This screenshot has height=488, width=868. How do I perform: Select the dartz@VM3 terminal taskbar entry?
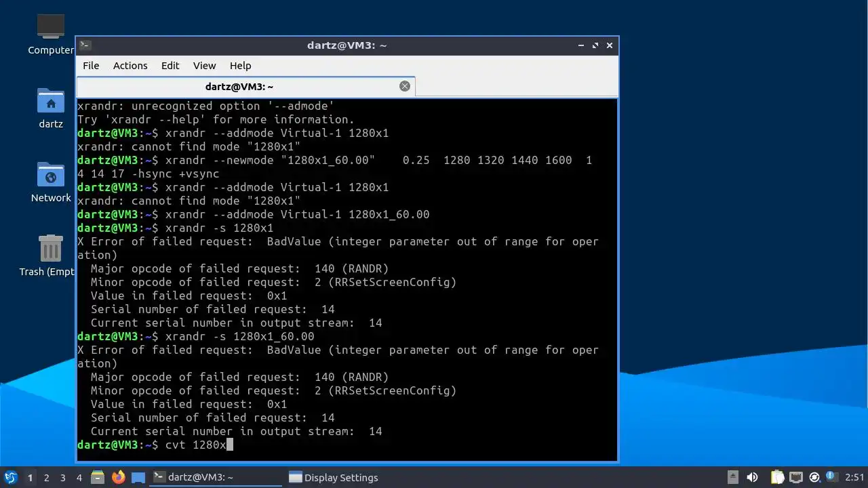(216, 477)
